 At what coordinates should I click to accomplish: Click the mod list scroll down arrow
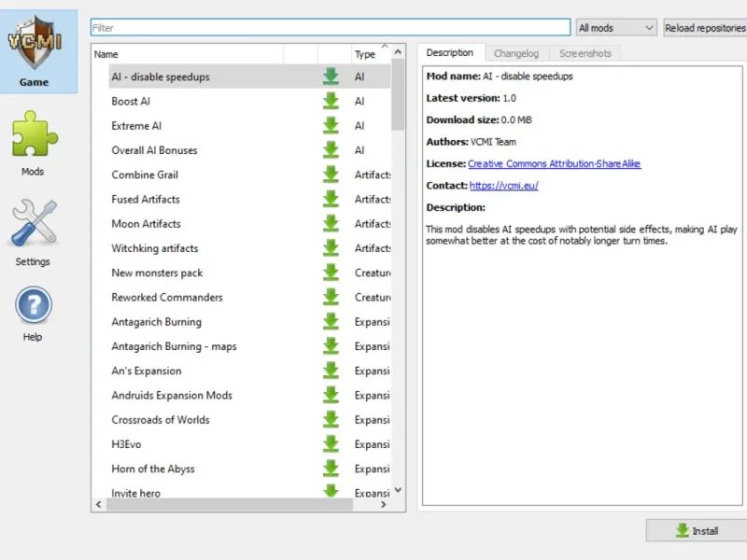399,490
